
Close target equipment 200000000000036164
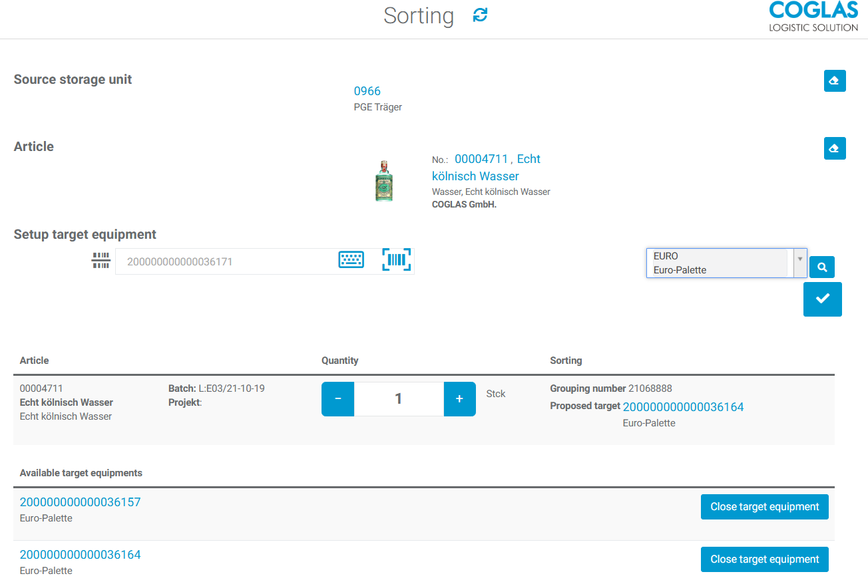[765, 559]
